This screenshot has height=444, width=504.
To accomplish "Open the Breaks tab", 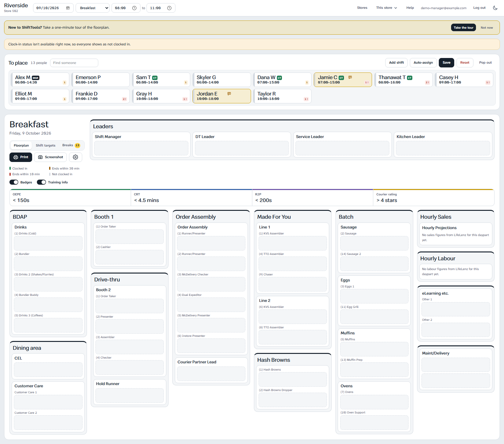I will click(71, 145).
